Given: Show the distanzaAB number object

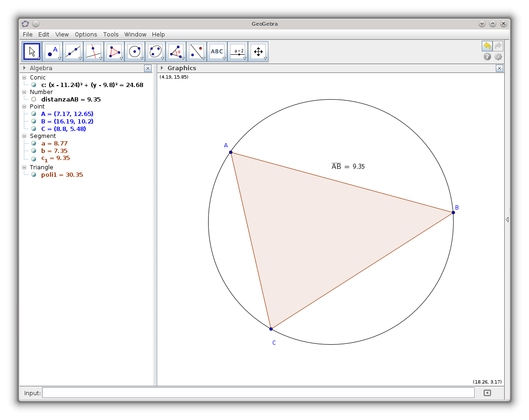Looking at the screenshot, I should [33, 99].
